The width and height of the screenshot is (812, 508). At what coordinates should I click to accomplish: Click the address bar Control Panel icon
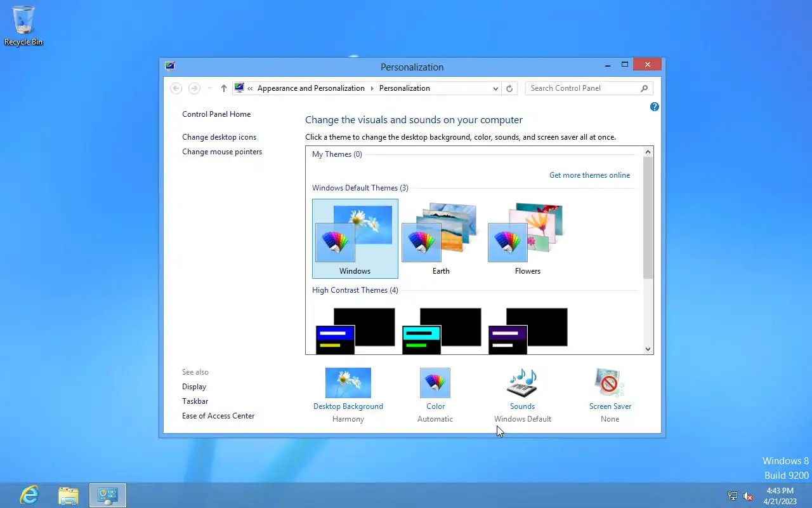tap(239, 88)
